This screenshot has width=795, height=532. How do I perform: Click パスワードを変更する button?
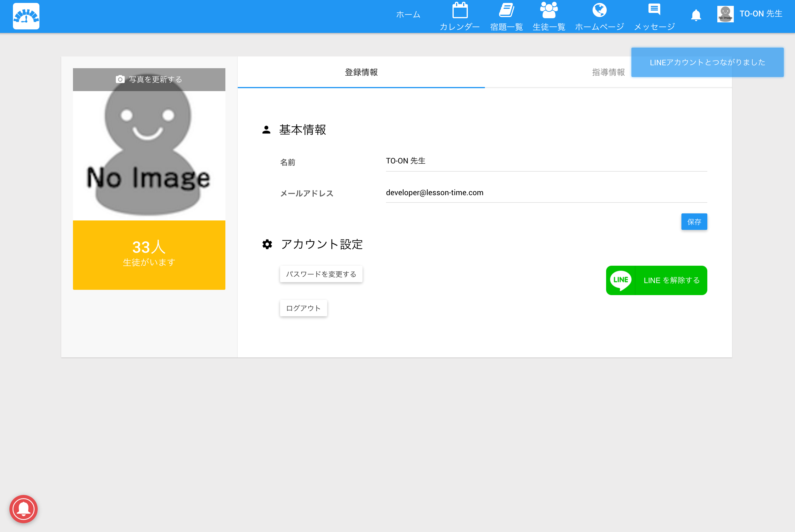coord(321,274)
